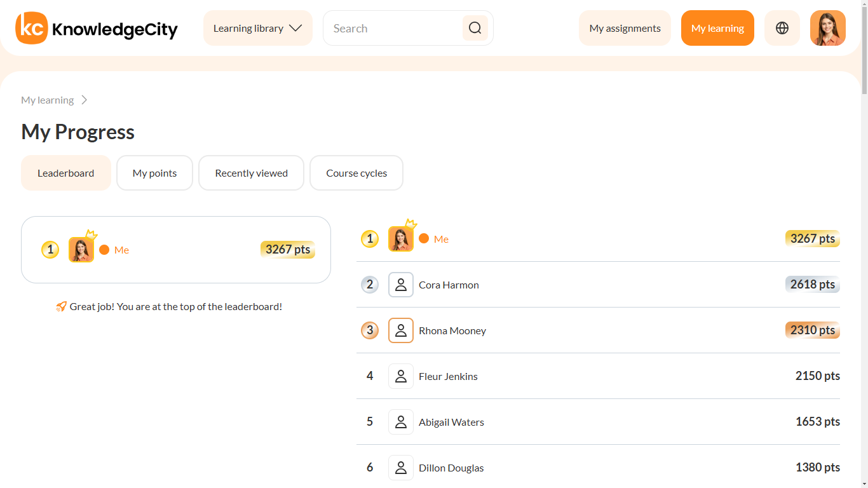Image resolution: width=868 pixels, height=488 pixels.
Task: Click the search magnifier icon
Action: pos(475,28)
